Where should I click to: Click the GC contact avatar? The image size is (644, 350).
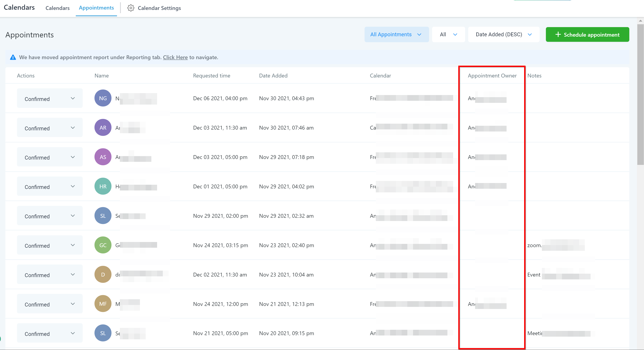click(103, 245)
